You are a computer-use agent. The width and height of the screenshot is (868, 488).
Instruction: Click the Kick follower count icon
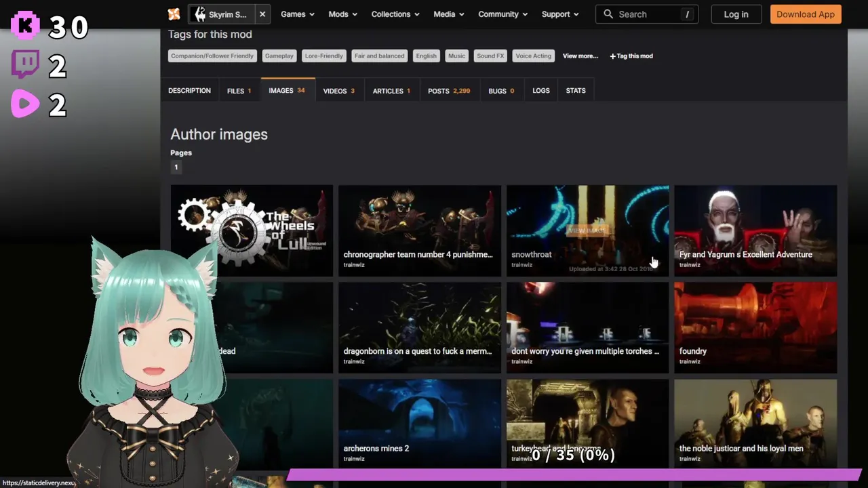[x=25, y=26]
